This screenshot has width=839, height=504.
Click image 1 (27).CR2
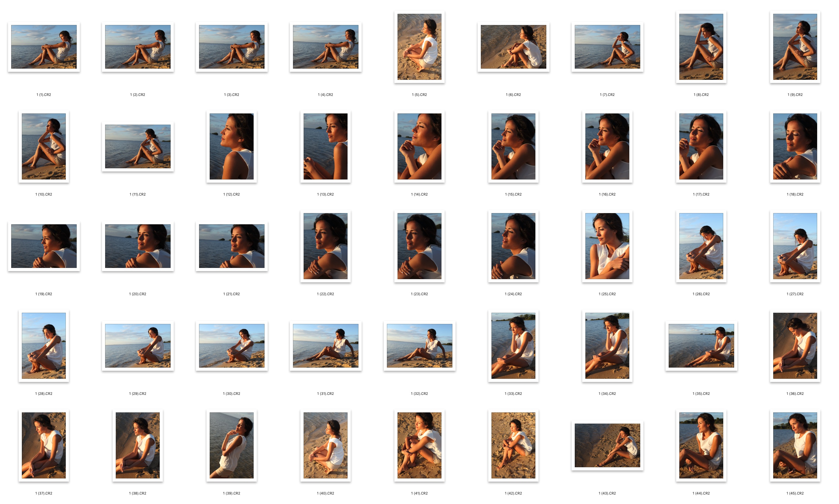pyautogui.click(x=795, y=246)
